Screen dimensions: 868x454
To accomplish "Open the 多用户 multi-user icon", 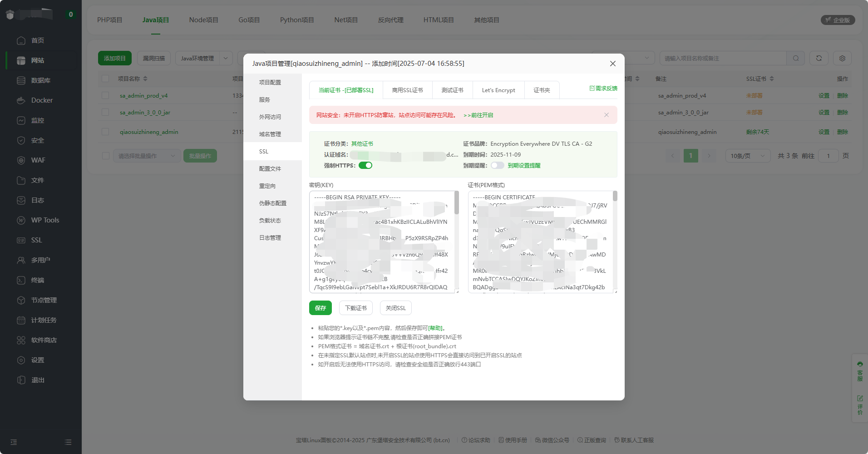I will click(21, 260).
